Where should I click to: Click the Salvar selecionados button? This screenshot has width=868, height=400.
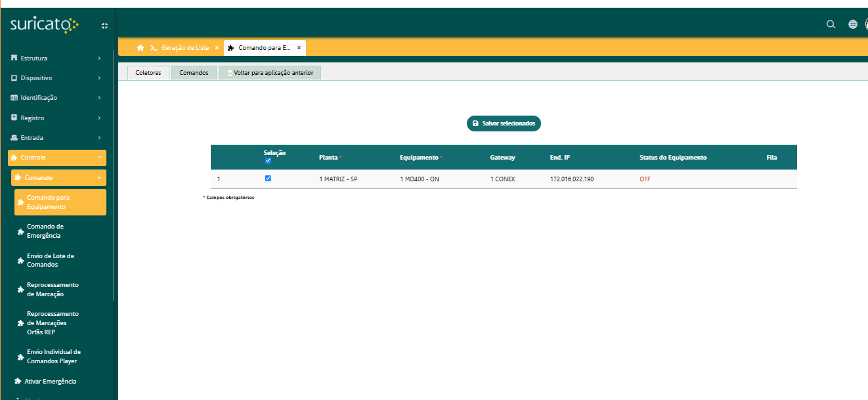click(x=504, y=123)
